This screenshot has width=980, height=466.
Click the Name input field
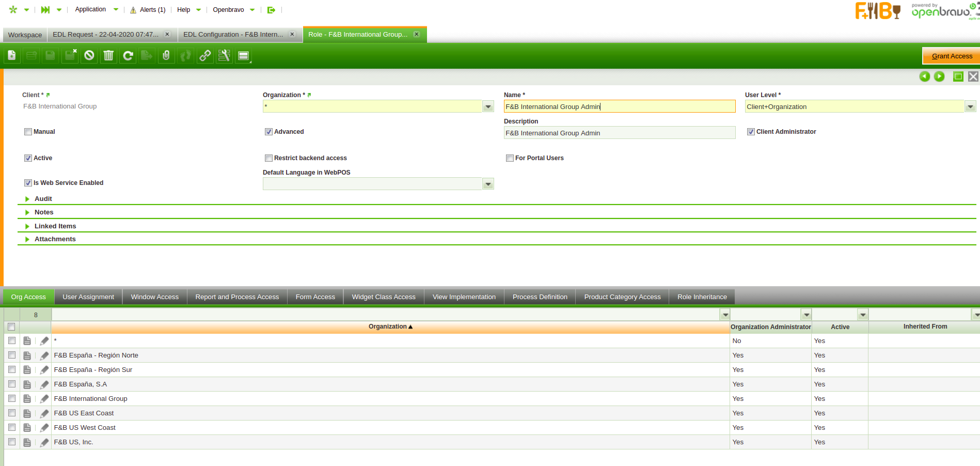(620, 107)
